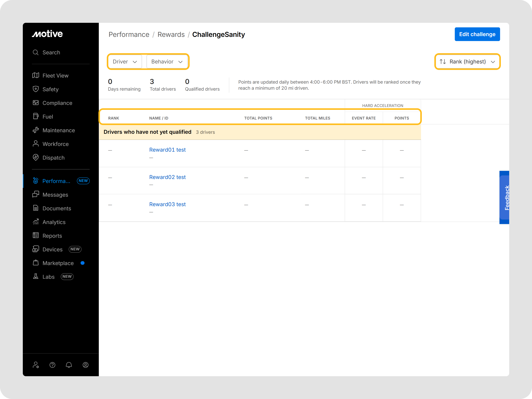The height and width of the screenshot is (399, 532).
Task: Expand the Rank (highest) sort dropdown
Action: [468, 62]
